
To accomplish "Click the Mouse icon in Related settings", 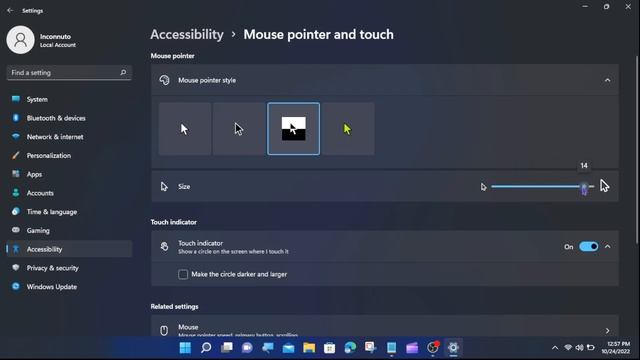I will click(164, 331).
